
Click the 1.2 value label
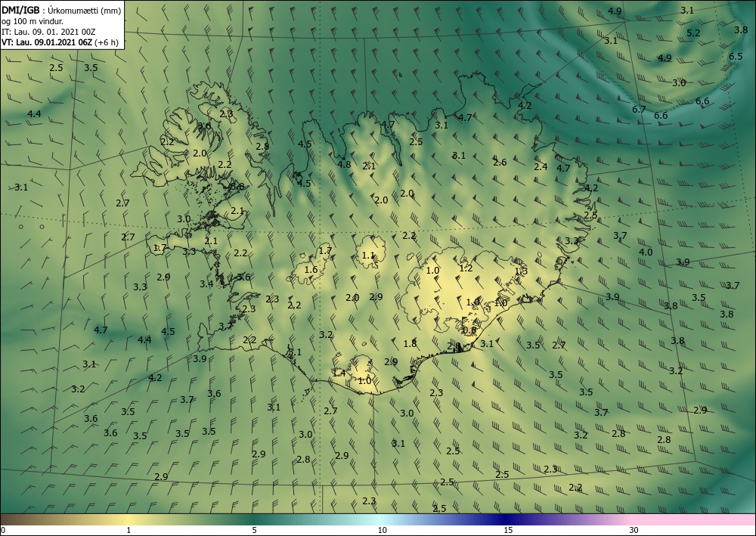pos(466,268)
